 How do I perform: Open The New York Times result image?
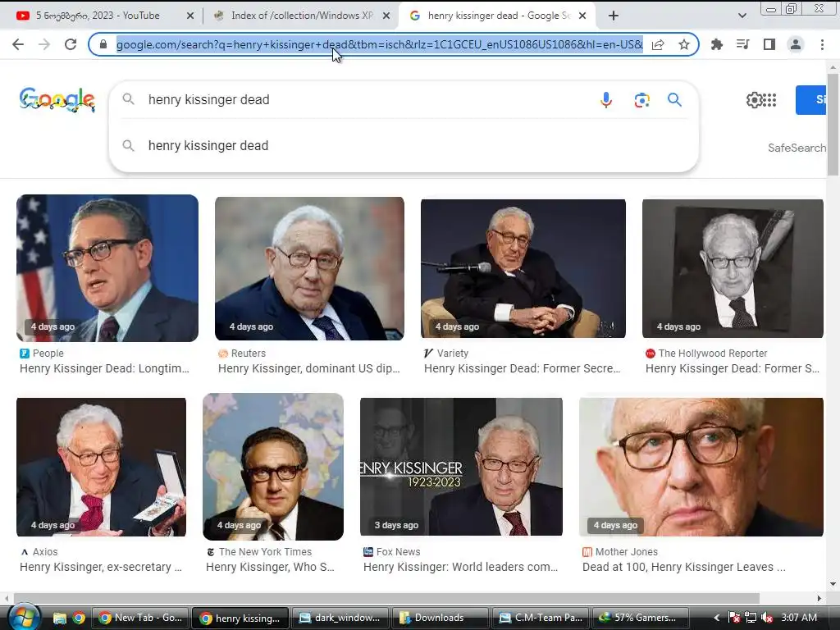(273, 467)
